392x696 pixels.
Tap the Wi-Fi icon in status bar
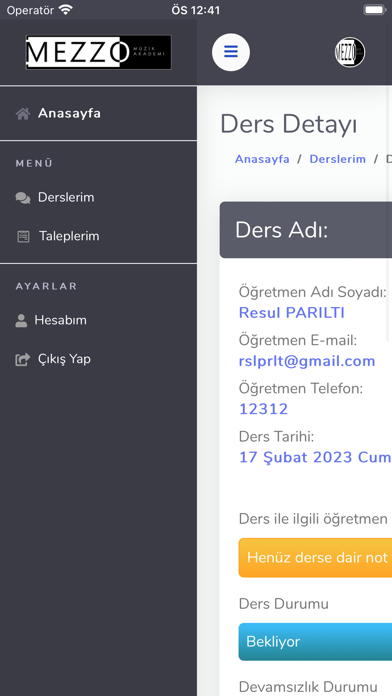[66, 10]
